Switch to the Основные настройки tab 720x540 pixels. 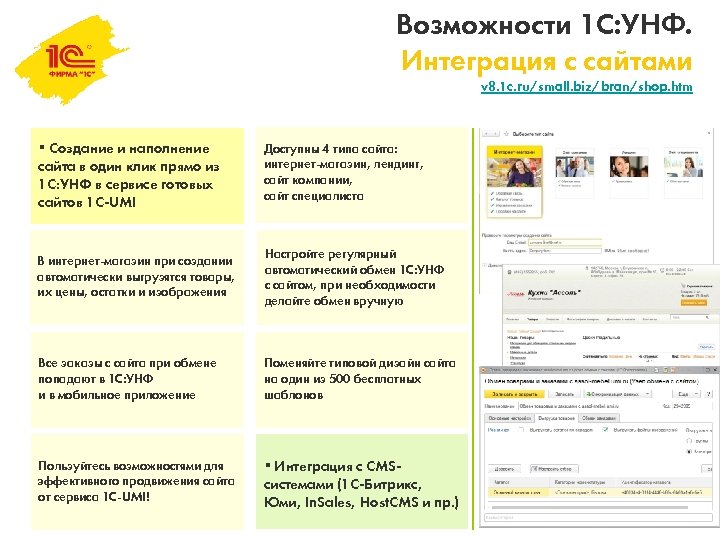point(510,418)
